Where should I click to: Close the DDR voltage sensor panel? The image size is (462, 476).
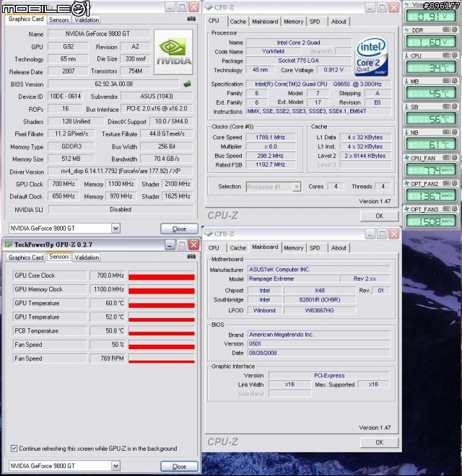[x=454, y=30]
